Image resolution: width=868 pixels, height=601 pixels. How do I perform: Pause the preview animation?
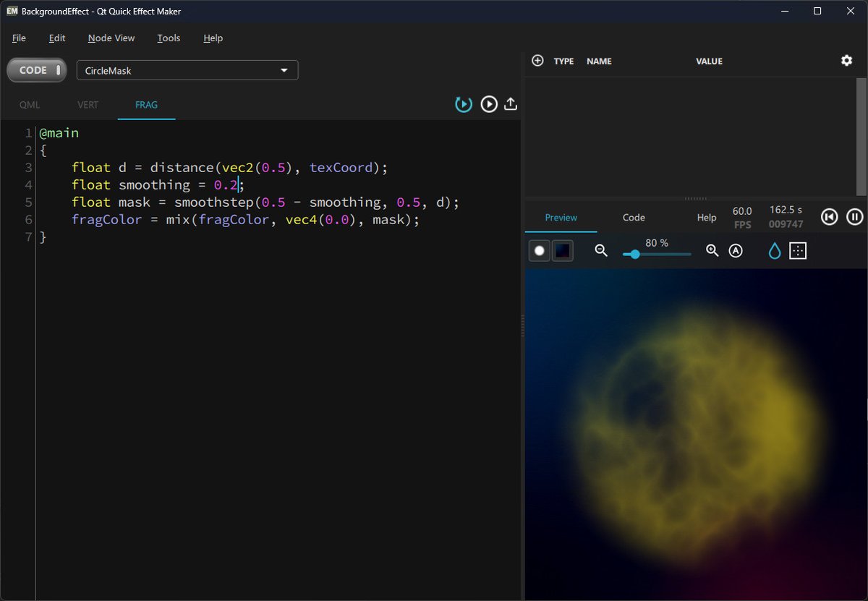click(x=854, y=216)
